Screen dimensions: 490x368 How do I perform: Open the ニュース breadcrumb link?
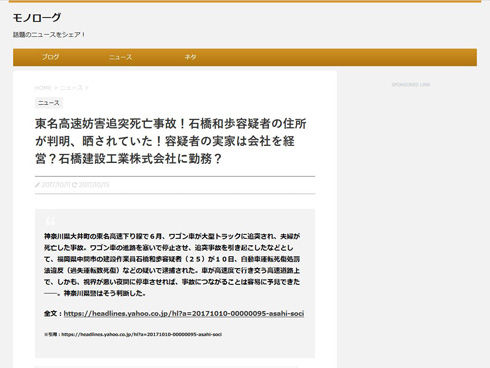71,88
